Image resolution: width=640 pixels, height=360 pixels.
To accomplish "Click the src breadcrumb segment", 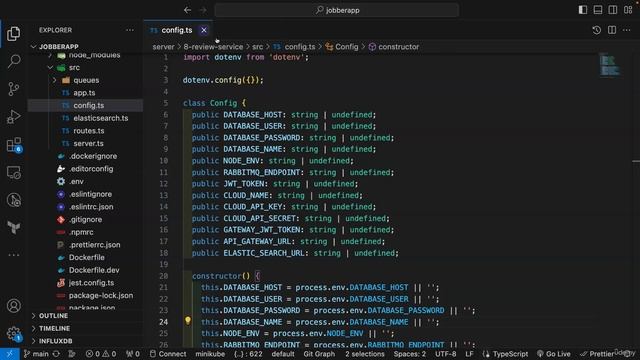I will (258, 47).
